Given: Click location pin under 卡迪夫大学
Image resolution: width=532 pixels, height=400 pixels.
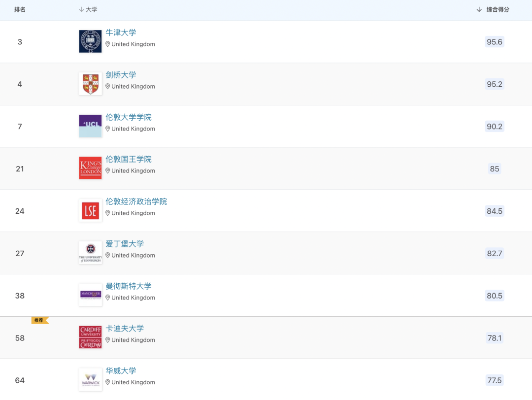Looking at the screenshot, I should click(x=107, y=340).
